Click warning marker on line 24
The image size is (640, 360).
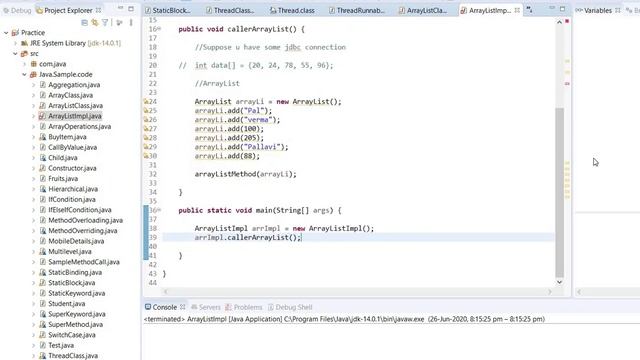pyautogui.click(x=146, y=101)
